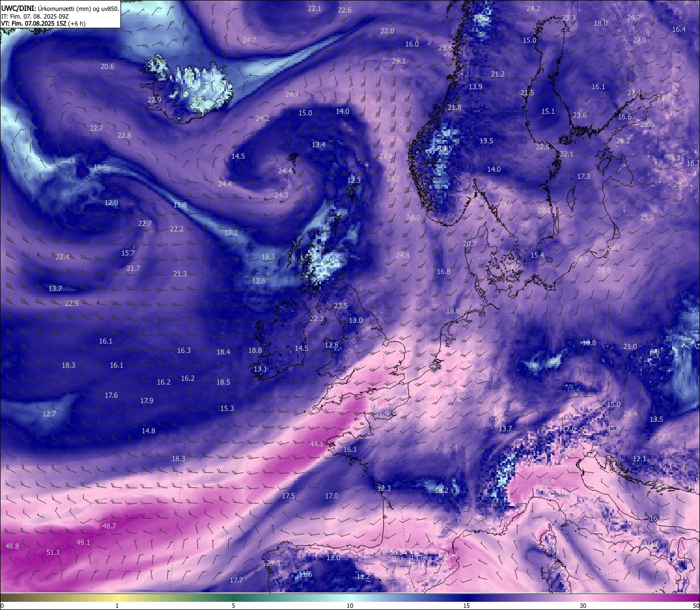Click the 15.7 value label
The width and height of the screenshot is (700, 610).
pos(127,253)
